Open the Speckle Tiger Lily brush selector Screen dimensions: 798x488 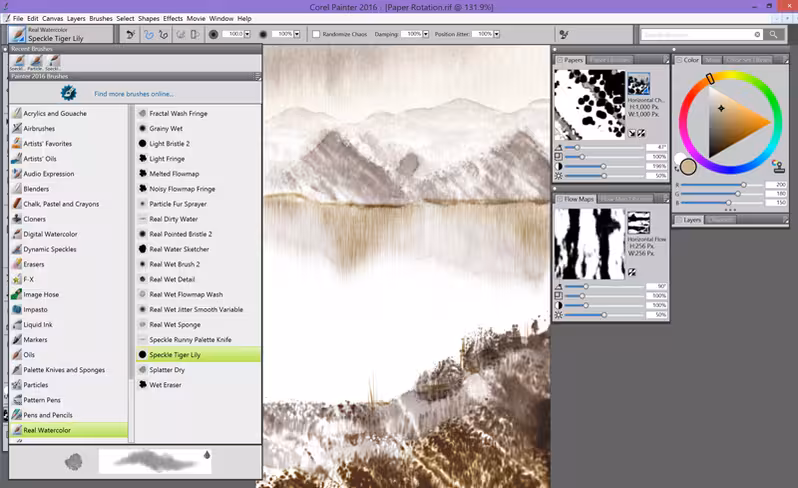(61, 34)
